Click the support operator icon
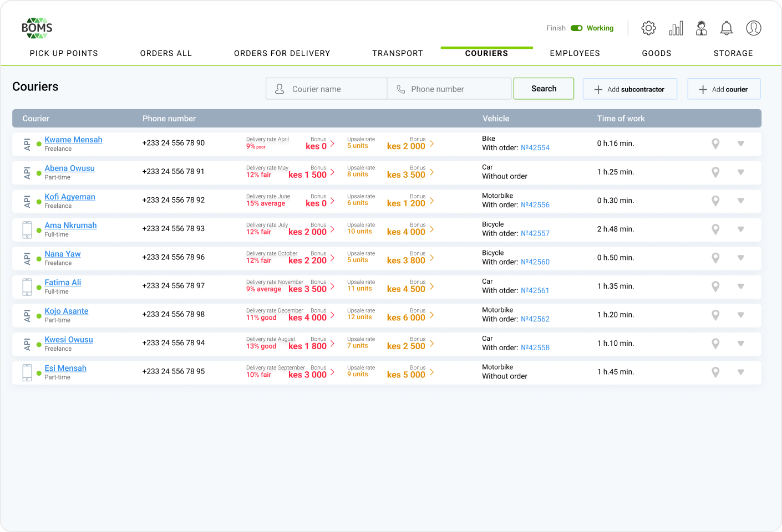This screenshot has width=782, height=532. click(701, 28)
